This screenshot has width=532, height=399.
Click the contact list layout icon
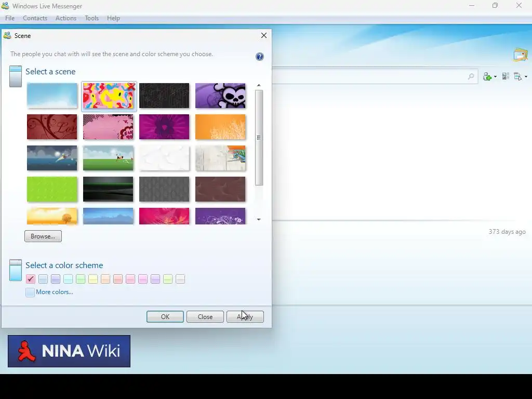point(506,76)
